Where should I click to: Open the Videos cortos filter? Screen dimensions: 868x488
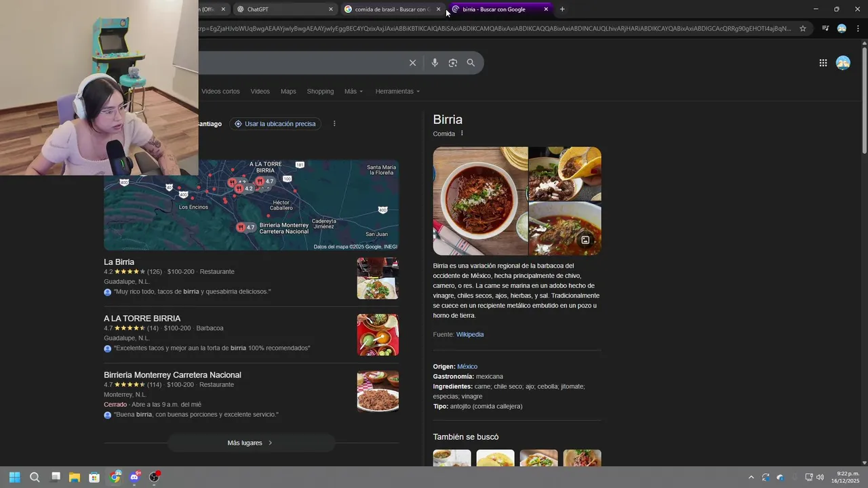[x=220, y=91]
